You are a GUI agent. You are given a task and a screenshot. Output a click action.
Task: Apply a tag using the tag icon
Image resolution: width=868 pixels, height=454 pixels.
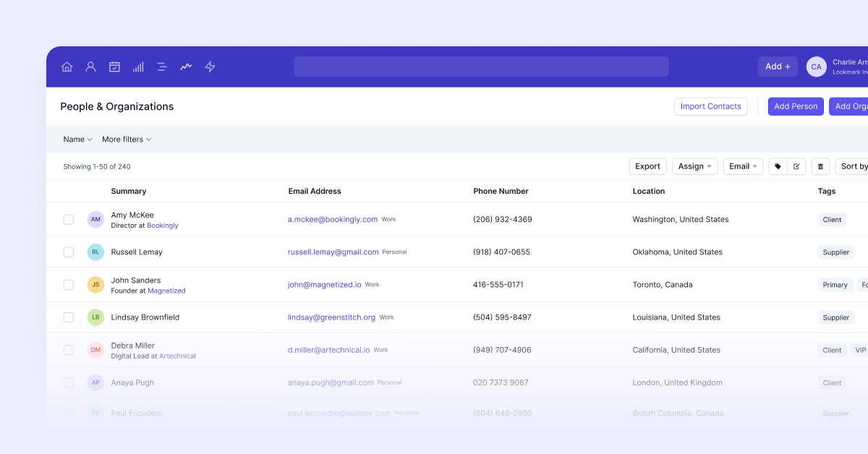click(777, 166)
